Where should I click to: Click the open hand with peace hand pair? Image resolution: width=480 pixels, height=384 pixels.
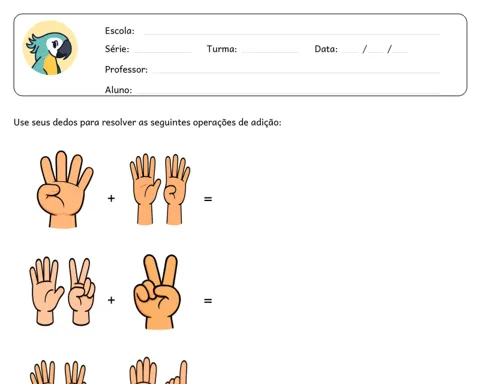click(x=62, y=291)
